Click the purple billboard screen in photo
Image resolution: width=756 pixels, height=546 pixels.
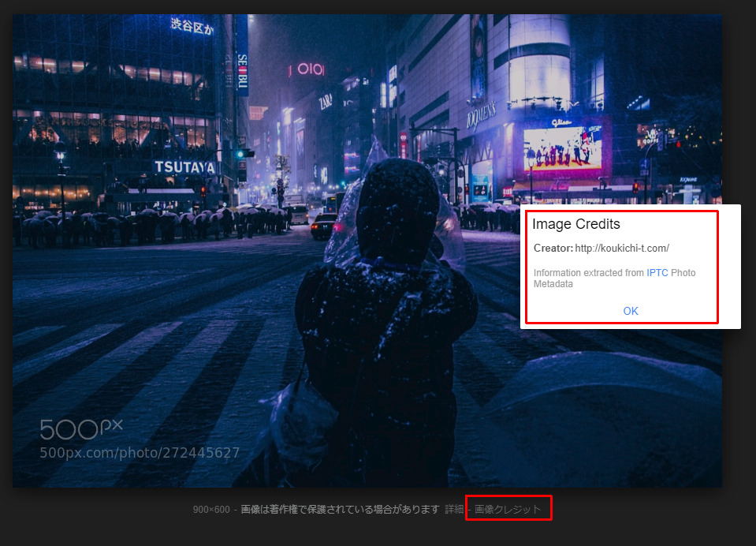tap(562, 150)
